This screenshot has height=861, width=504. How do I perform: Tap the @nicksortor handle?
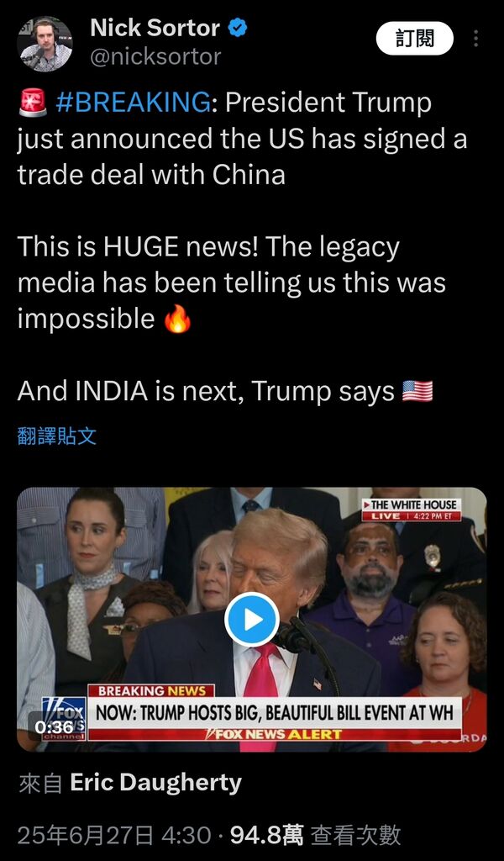pos(155,56)
